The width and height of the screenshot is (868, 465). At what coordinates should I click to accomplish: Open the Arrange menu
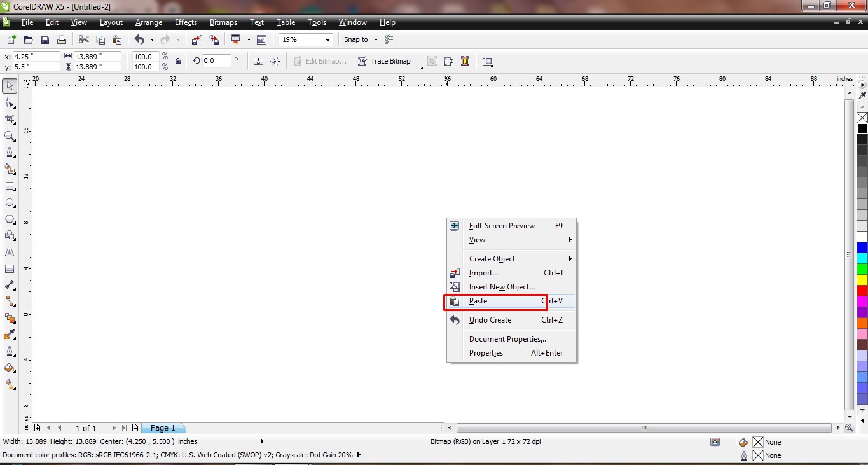coord(149,22)
